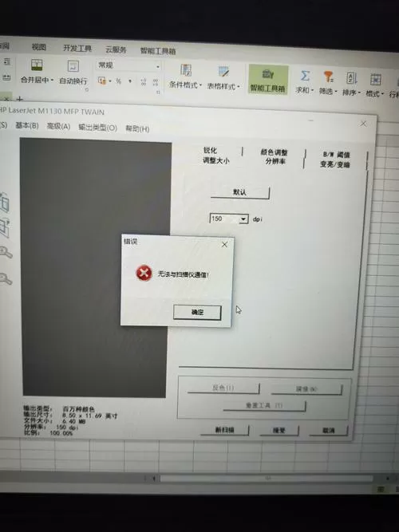Viewport: 399px width, 532px height.
Task: Open 表格样式 table style icon
Action: (x=223, y=72)
